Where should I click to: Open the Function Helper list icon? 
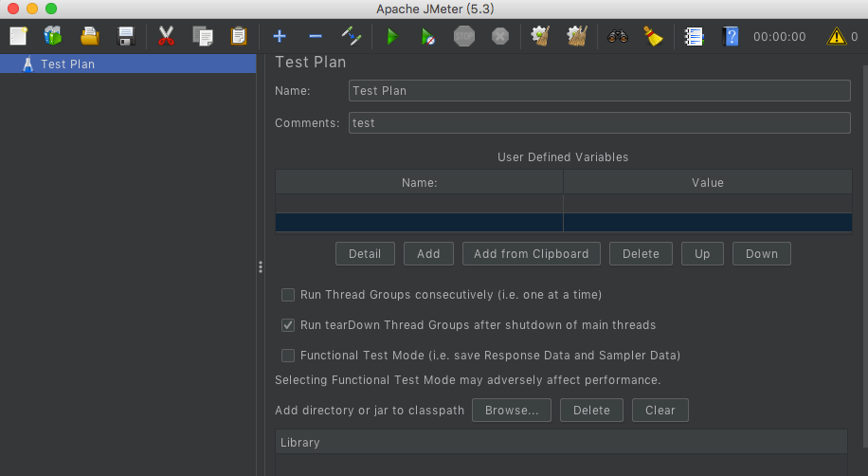(x=695, y=37)
